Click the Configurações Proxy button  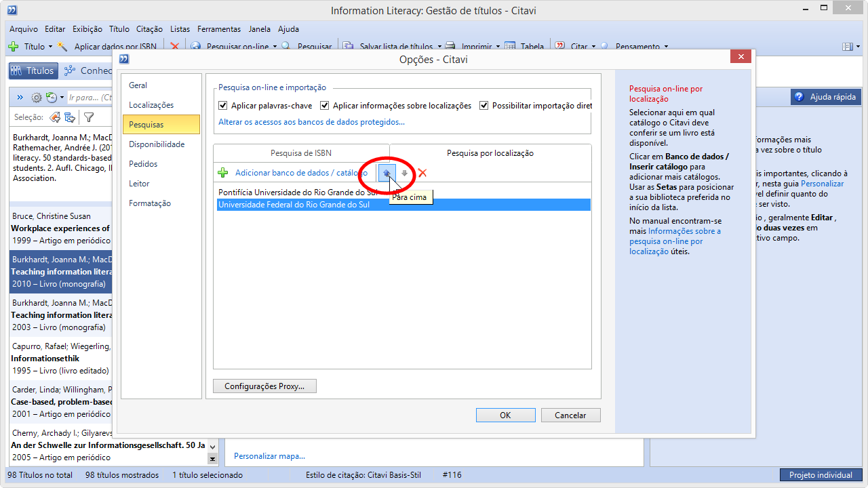pos(264,386)
